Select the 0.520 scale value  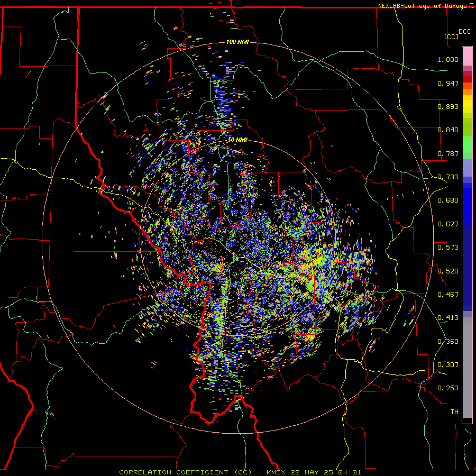coord(448,271)
